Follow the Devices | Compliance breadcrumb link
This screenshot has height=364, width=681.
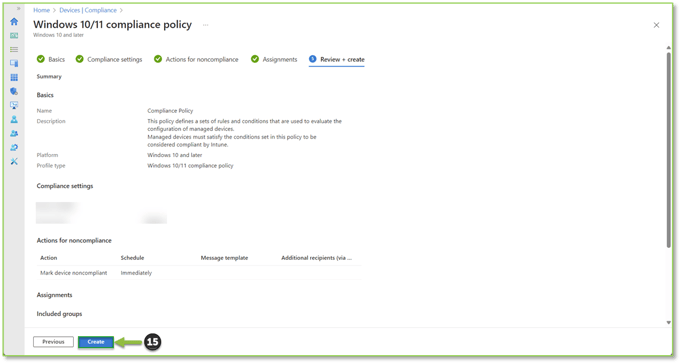(88, 10)
